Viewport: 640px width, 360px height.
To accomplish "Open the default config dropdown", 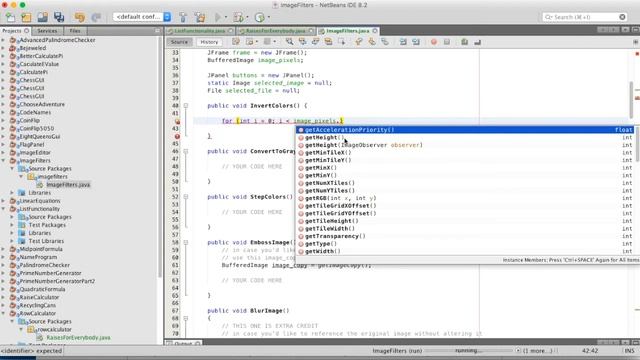I will click(x=142, y=17).
